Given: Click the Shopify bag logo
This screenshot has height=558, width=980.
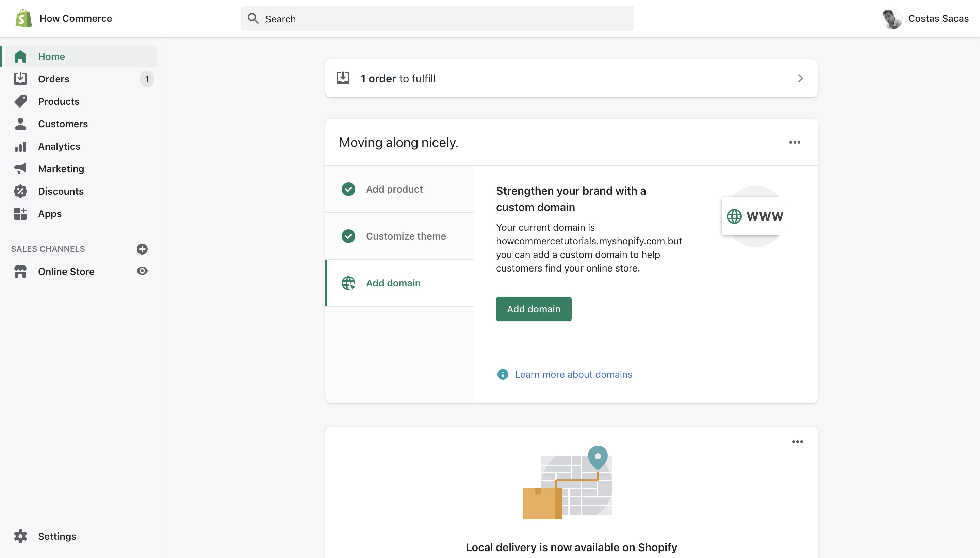Looking at the screenshot, I should pyautogui.click(x=23, y=18).
